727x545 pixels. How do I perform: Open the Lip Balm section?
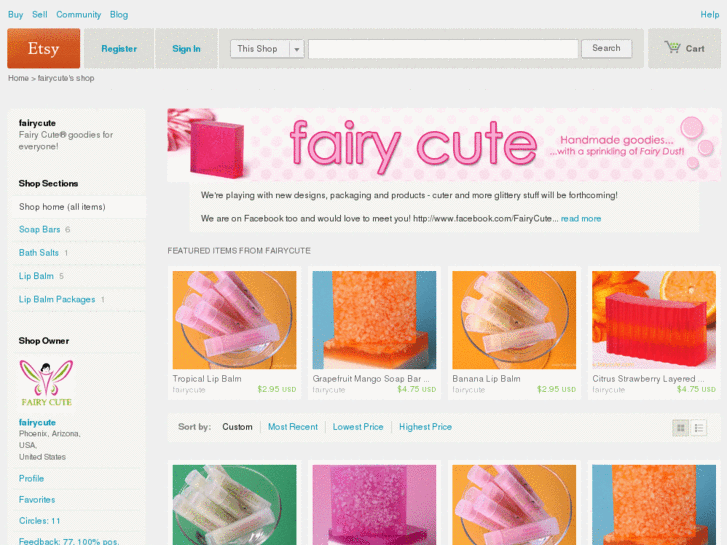pyautogui.click(x=36, y=276)
